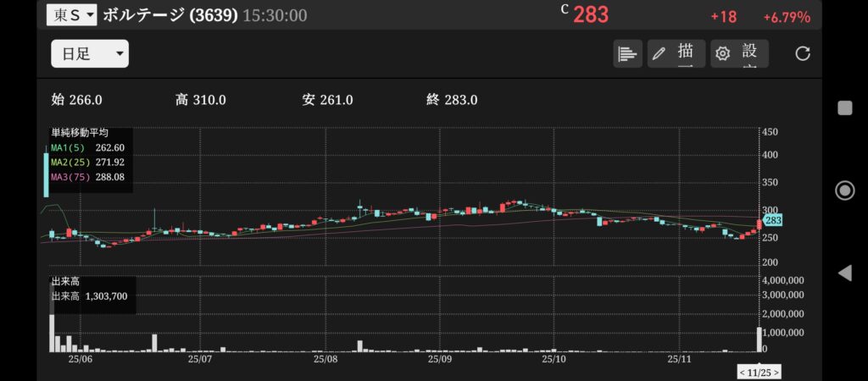Tap the Android recent apps square
The height and width of the screenshot is (381, 868).
point(844,108)
